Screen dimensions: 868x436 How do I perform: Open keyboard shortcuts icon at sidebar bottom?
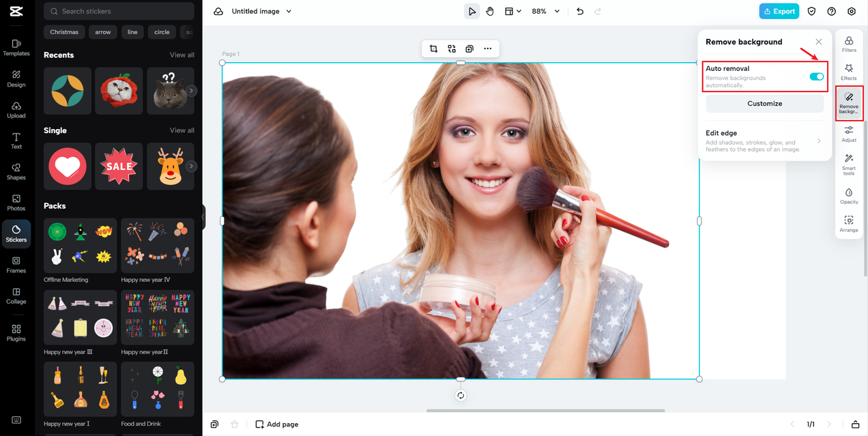[x=16, y=420]
